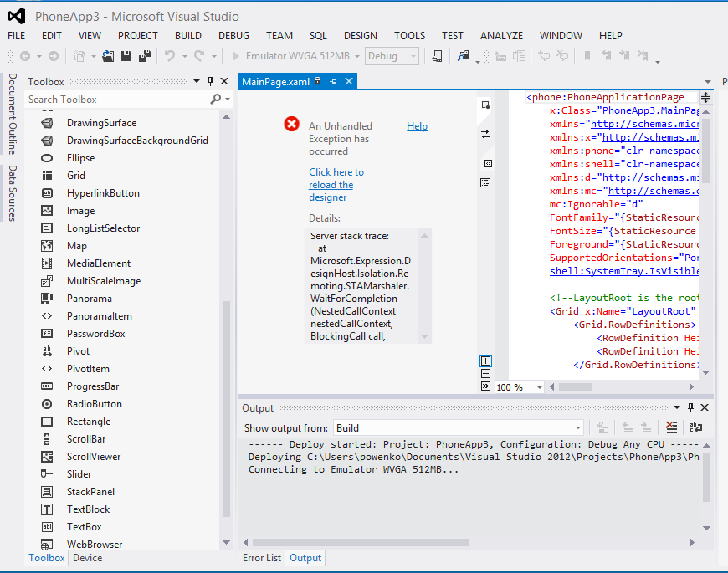Viewport: 728px width, 573px height.
Task: Open the BUILD menu
Action: [x=188, y=36]
